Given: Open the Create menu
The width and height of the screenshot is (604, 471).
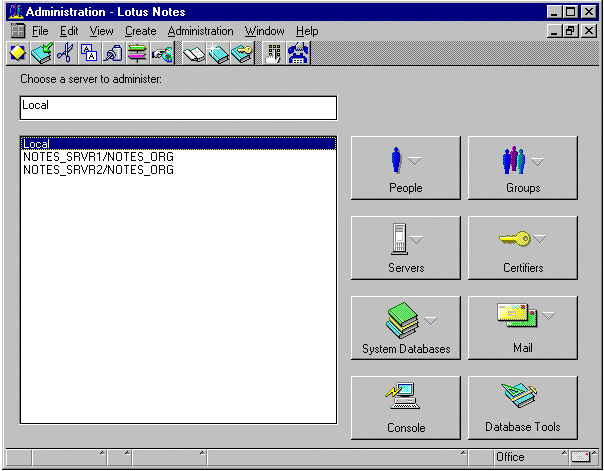Looking at the screenshot, I should [140, 31].
